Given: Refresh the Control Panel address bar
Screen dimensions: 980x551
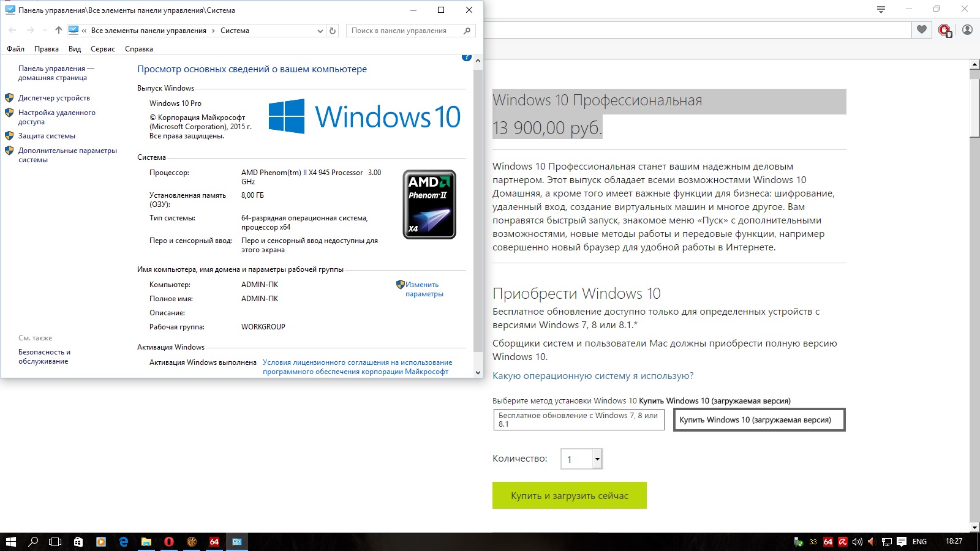Looking at the screenshot, I should [x=333, y=31].
